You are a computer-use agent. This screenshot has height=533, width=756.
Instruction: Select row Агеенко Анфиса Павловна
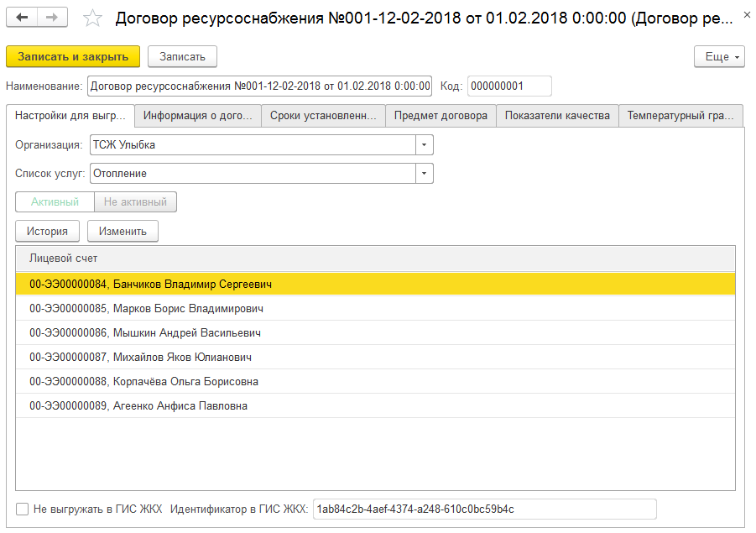[375, 406]
